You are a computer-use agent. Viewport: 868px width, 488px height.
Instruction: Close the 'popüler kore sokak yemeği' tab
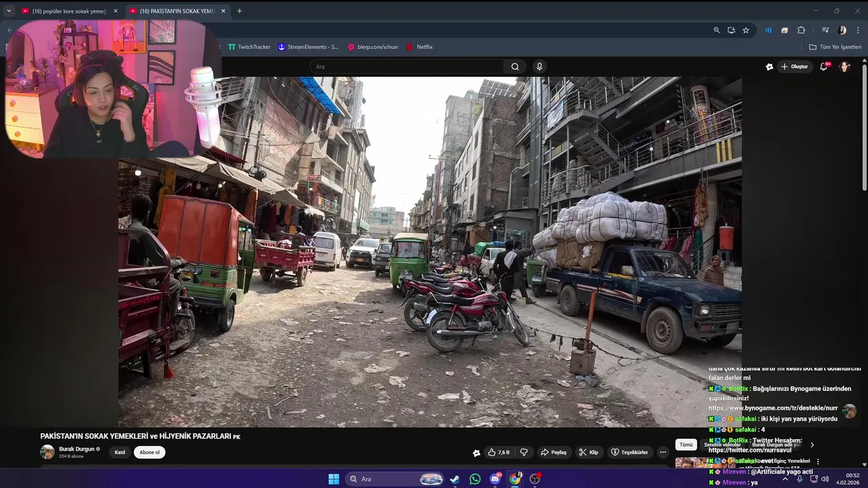point(115,11)
